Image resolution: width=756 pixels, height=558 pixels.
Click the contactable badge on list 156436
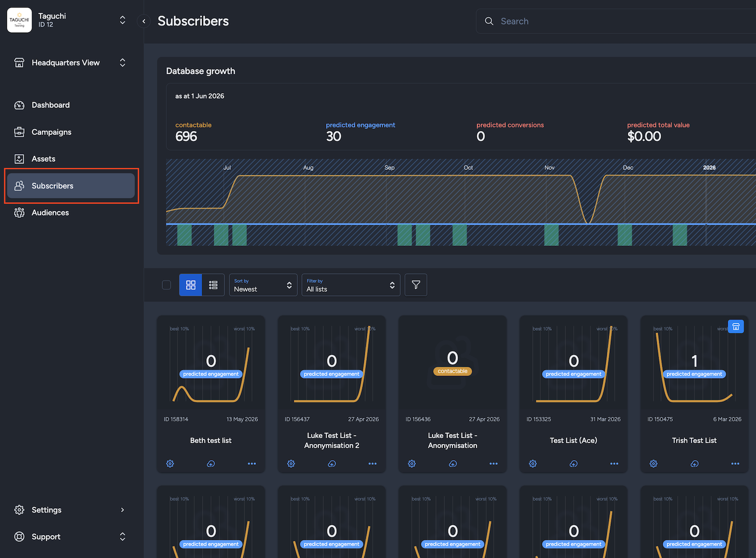tap(453, 371)
